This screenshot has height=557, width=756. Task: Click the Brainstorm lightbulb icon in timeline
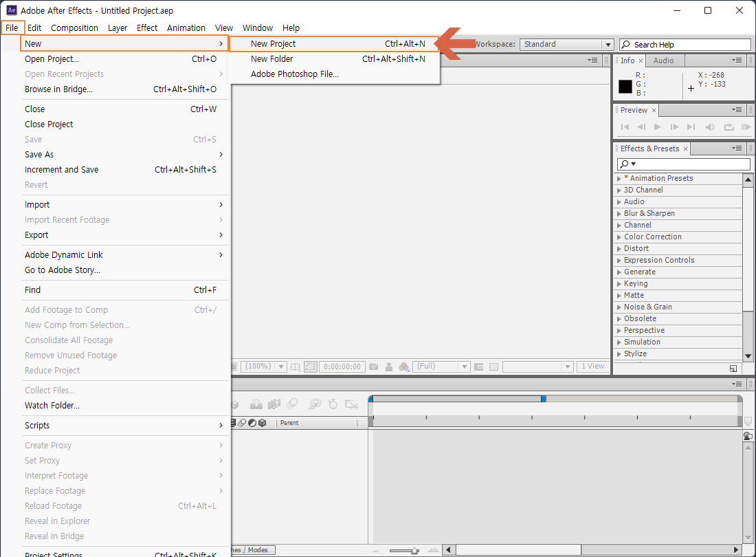[314, 404]
